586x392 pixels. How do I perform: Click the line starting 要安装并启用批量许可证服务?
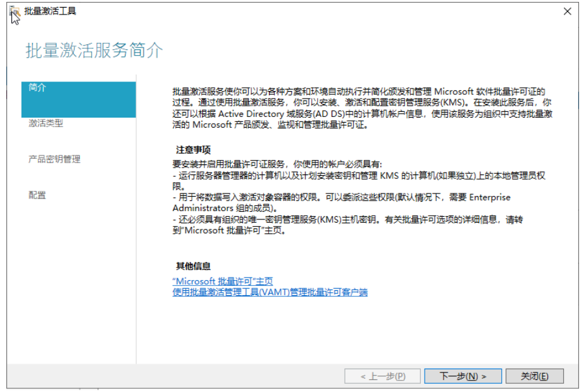277,164
